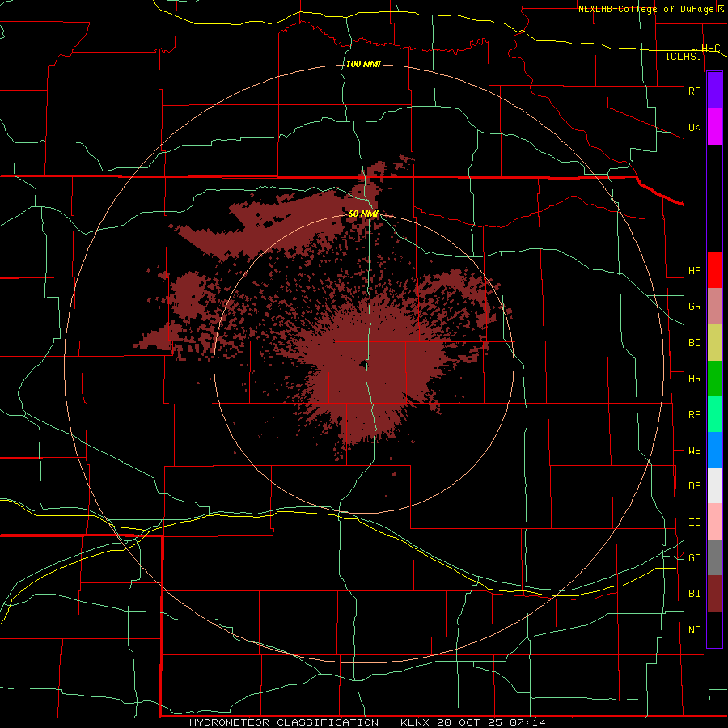Click the HA red legend swatch
Image resolution: width=728 pixels, height=728 pixels.
(x=714, y=270)
